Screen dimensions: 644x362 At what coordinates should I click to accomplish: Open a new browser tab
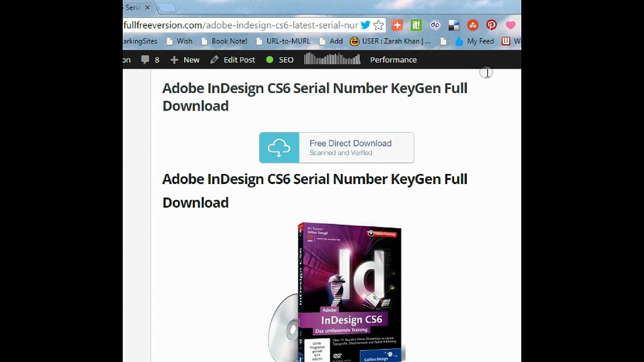pos(167,8)
